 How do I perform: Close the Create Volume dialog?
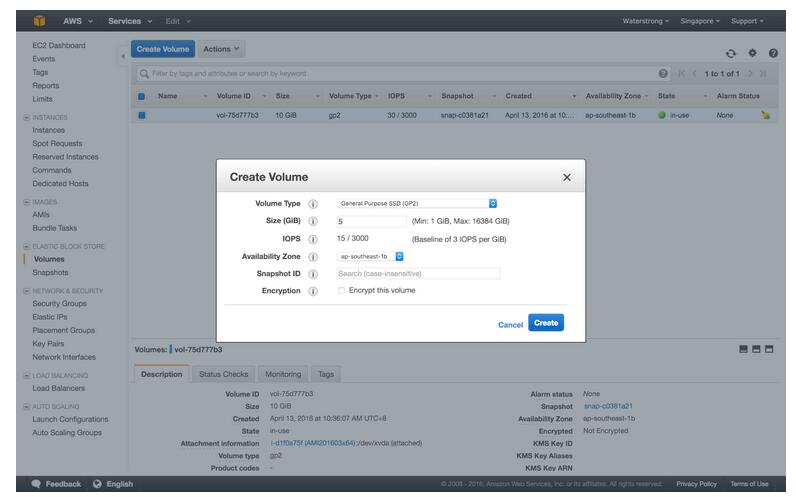pyautogui.click(x=567, y=177)
